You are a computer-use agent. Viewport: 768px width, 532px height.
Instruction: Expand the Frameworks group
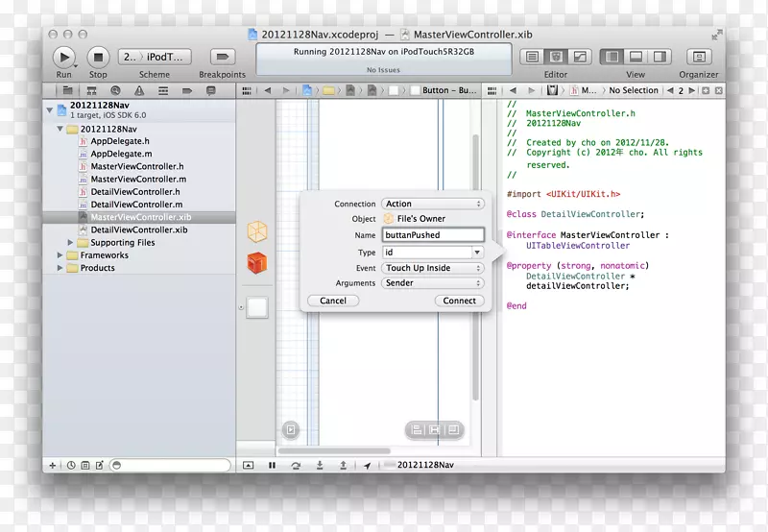pos(60,255)
